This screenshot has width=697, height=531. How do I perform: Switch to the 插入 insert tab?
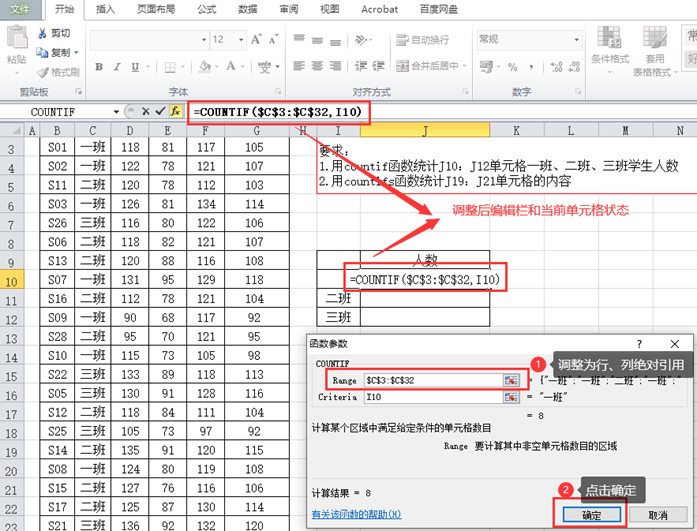[106, 9]
